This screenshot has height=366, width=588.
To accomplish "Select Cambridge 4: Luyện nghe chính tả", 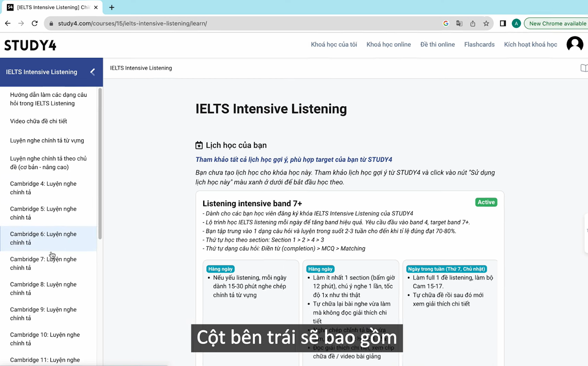I will click(x=49, y=188).
